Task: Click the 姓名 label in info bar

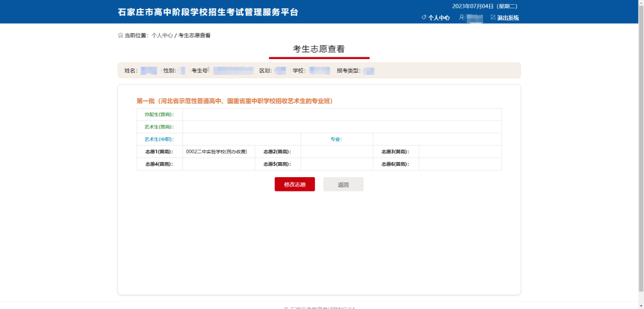Action: tap(131, 70)
